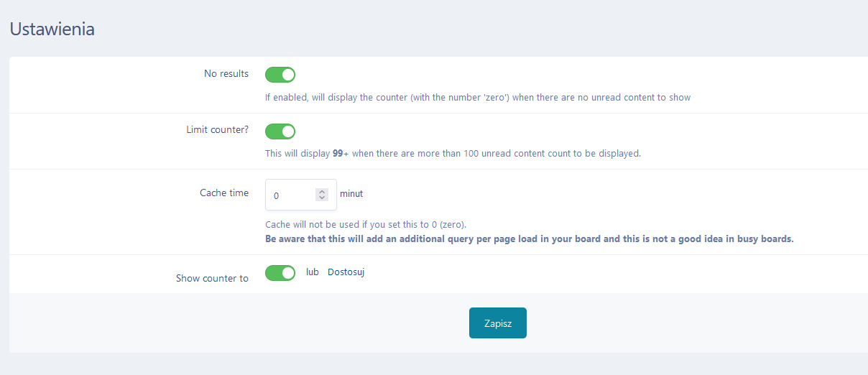Click the No results help description
Screen dimensions: 868x375
[478, 97]
